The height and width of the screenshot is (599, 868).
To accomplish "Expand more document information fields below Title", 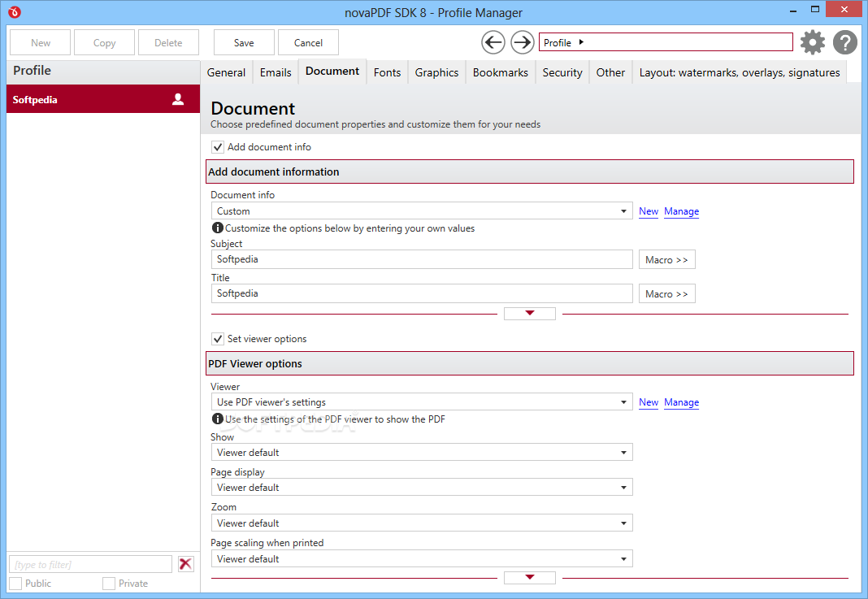I will [x=530, y=314].
